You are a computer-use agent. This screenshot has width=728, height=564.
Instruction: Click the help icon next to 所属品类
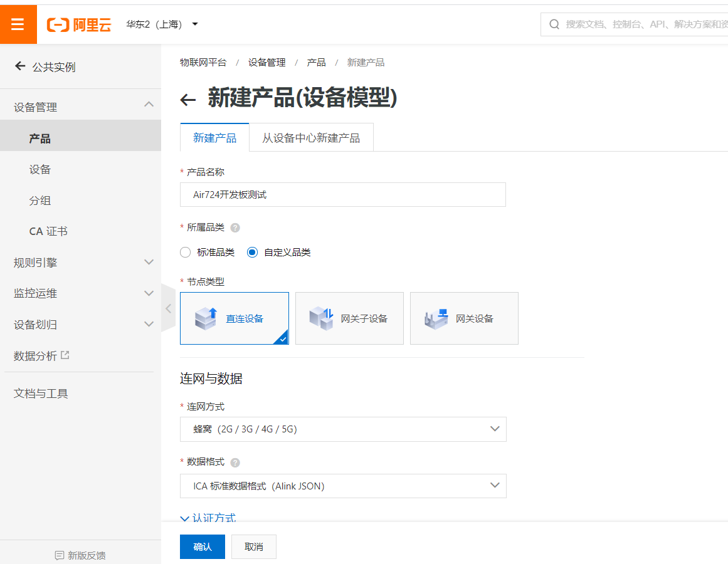pyautogui.click(x=235, y=228)
